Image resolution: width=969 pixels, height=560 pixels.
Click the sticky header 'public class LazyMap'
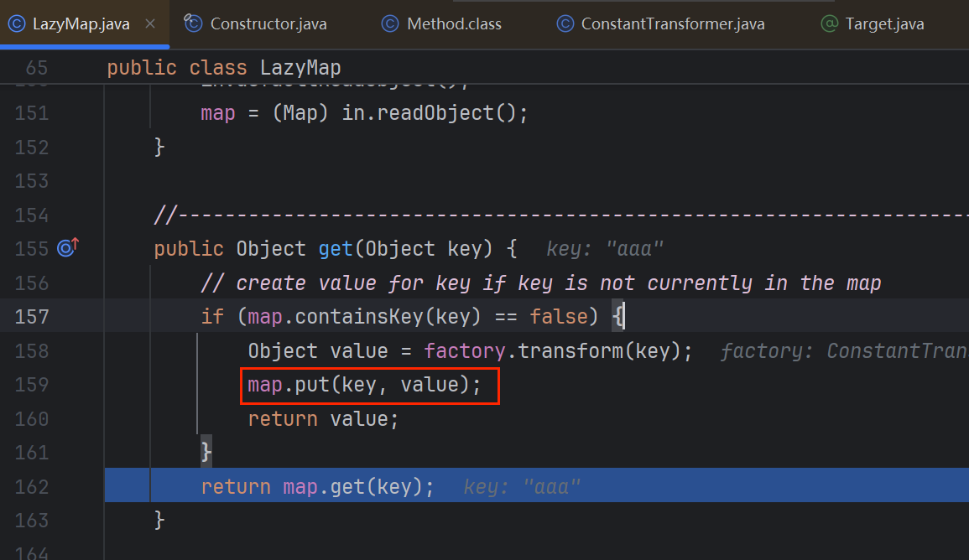[224, 68]
